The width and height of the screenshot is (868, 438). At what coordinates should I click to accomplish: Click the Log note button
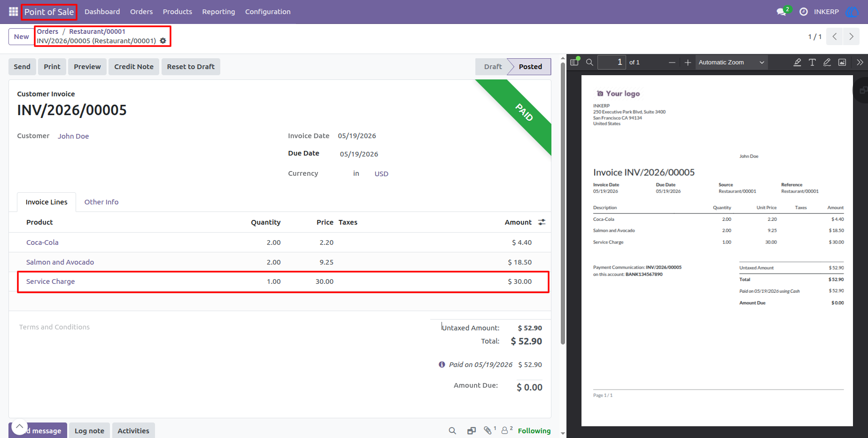89,430
